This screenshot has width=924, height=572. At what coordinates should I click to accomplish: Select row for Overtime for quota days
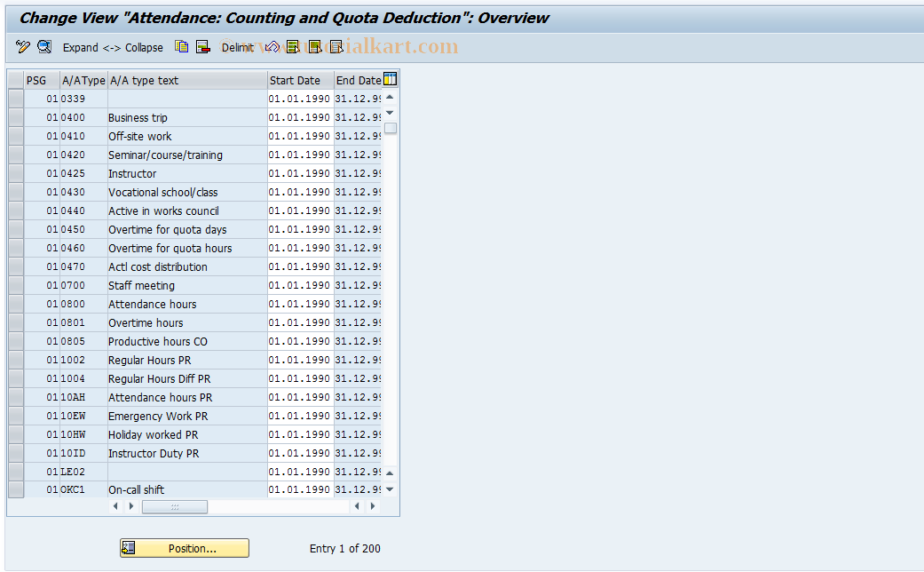click(x=16, y=229)
